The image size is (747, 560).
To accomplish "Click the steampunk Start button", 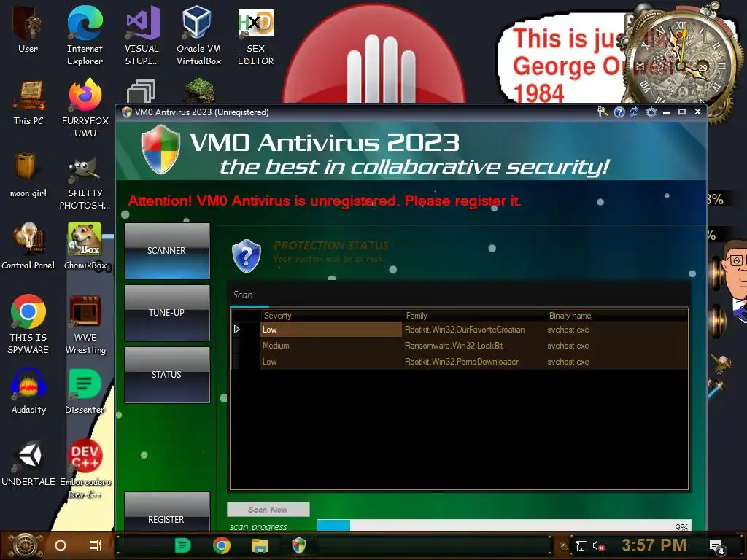I will point(26,545).
